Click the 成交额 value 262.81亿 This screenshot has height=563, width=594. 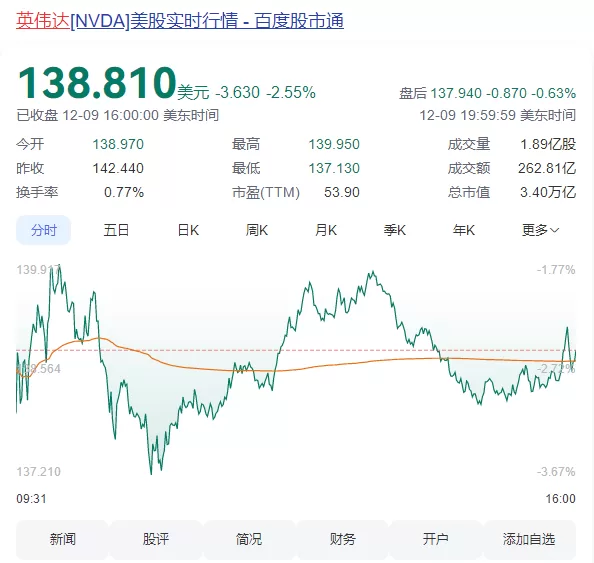point(547,168)
